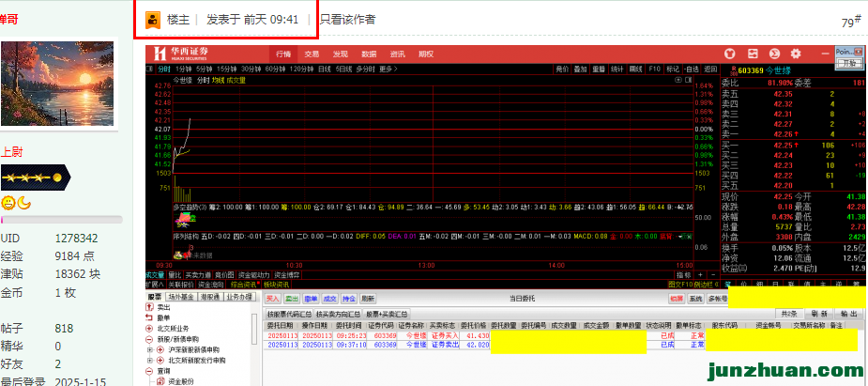Select the 日线 chart period

pyautogui.click(x=325, y=69)
